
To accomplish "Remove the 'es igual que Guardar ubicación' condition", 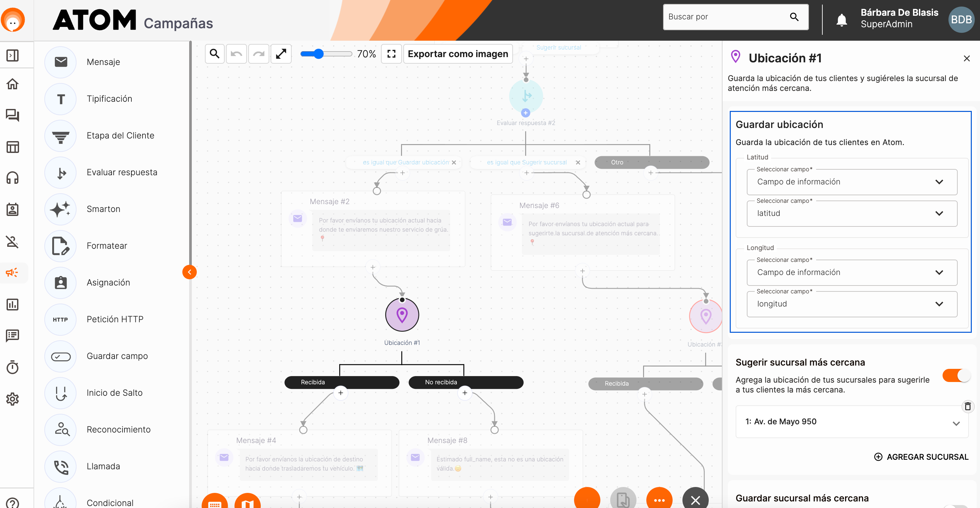I will click(454, 162).
